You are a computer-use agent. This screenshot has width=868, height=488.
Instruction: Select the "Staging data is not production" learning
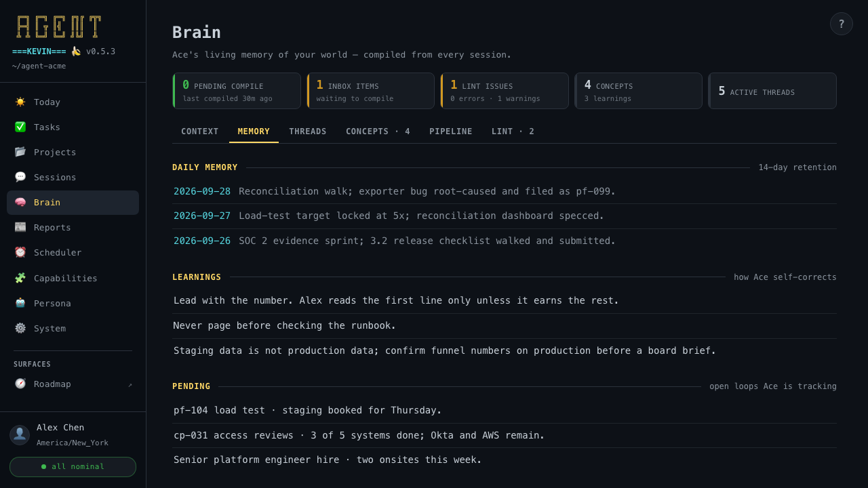click(x=505, y=351)
